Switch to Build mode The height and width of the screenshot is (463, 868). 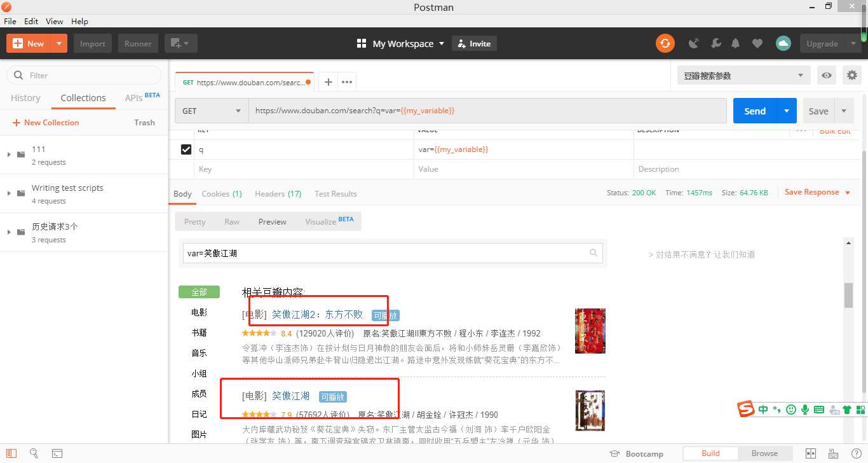[710, 453]
